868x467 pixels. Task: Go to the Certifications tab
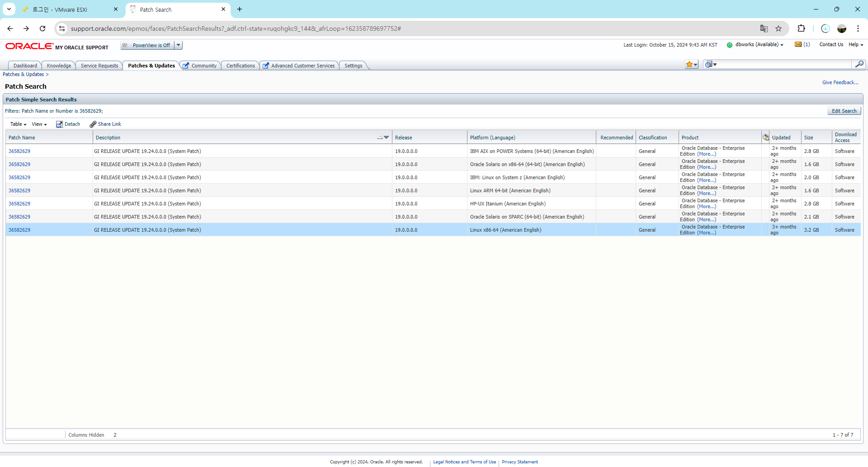(x=241, y=66)
